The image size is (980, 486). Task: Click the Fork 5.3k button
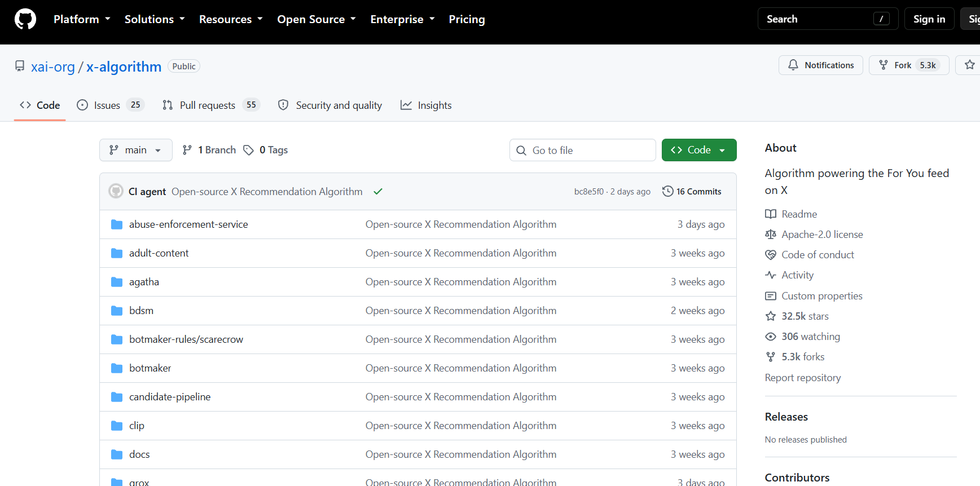tap(909, 65)
